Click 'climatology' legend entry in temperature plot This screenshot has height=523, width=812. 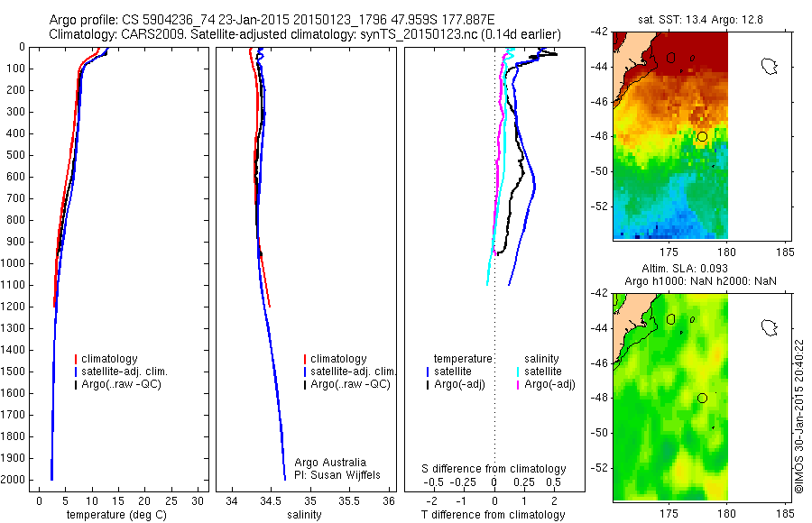click(109, 359)
